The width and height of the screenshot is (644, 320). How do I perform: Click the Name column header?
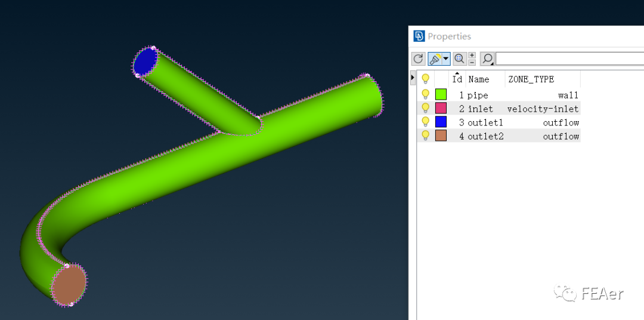479,79
